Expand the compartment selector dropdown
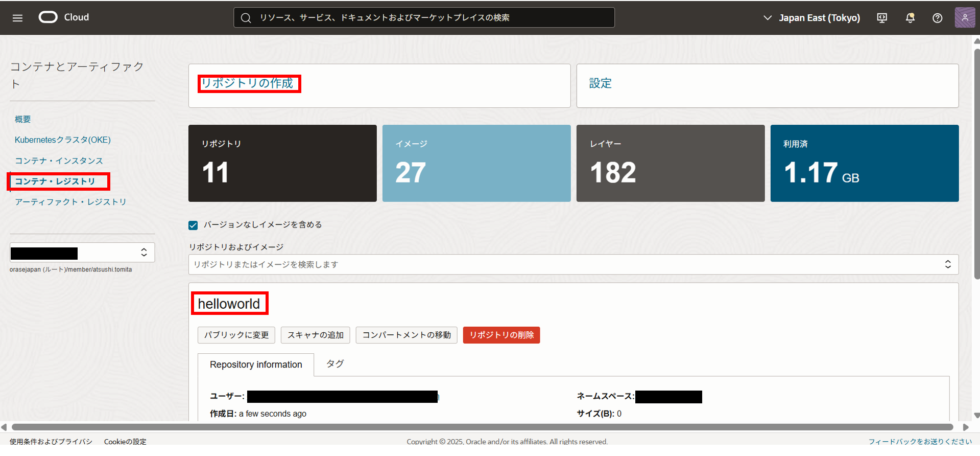Screen dimensions: 980x456 pos(82,253)
